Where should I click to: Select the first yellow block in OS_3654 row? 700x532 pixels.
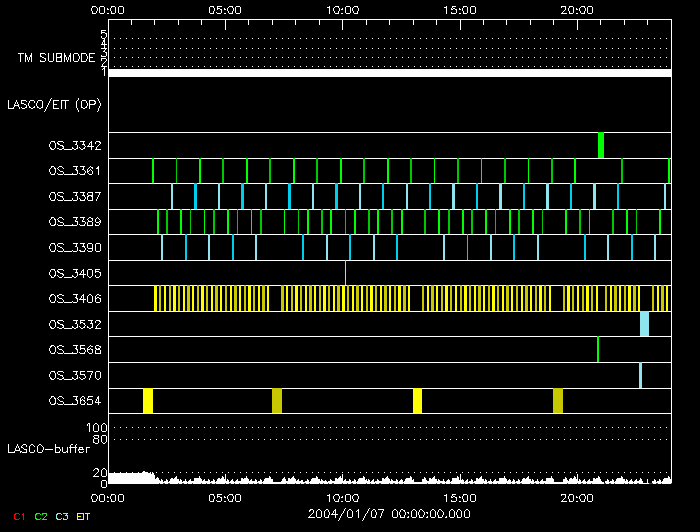coord(148,401)
